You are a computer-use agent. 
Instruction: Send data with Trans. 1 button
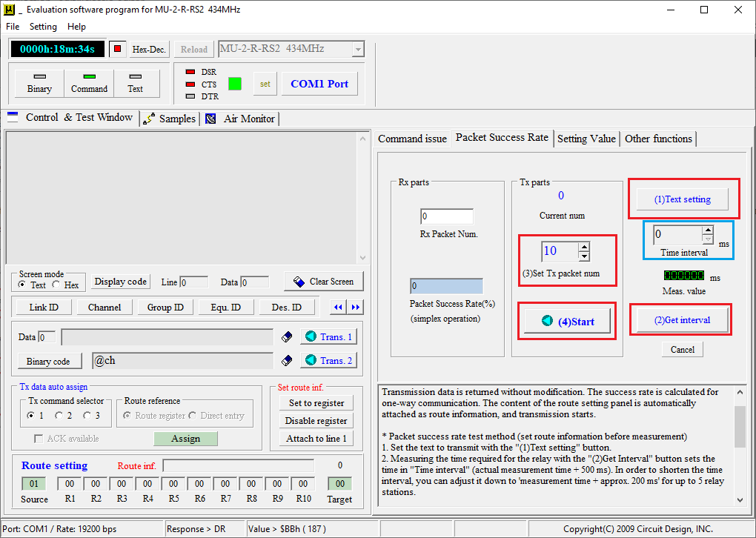[329, 337]
